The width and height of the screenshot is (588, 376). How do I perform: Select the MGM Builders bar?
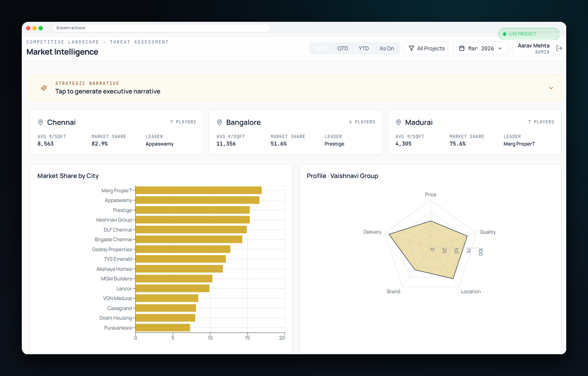[174, 279]
